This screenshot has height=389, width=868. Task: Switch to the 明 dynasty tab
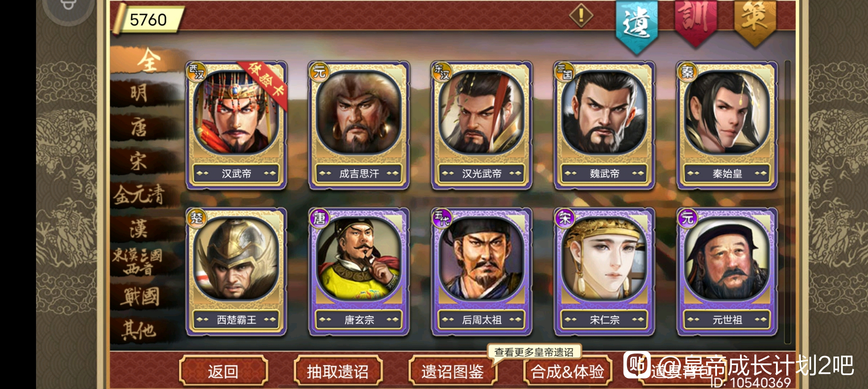point(140,93)
